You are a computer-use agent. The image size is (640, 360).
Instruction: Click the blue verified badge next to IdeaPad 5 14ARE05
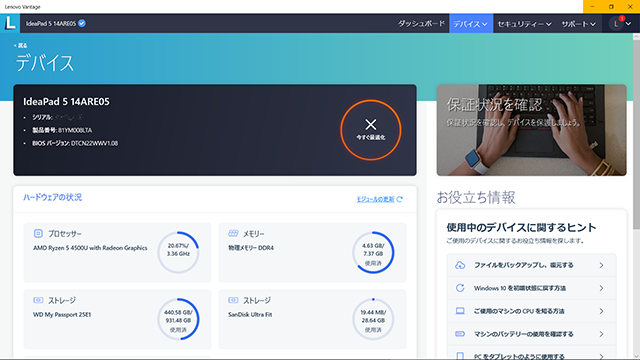[x=82, y=23]
